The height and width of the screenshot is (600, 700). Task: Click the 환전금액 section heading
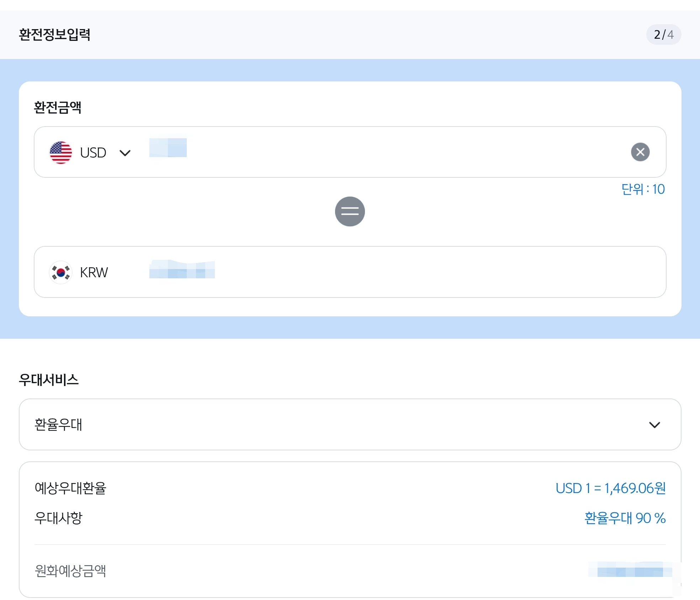pos(58,107)
